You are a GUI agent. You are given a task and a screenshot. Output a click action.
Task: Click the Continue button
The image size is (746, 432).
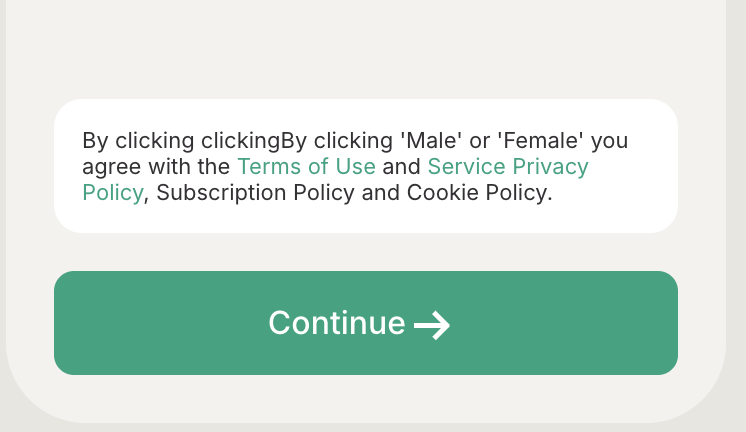click(365, 323)
